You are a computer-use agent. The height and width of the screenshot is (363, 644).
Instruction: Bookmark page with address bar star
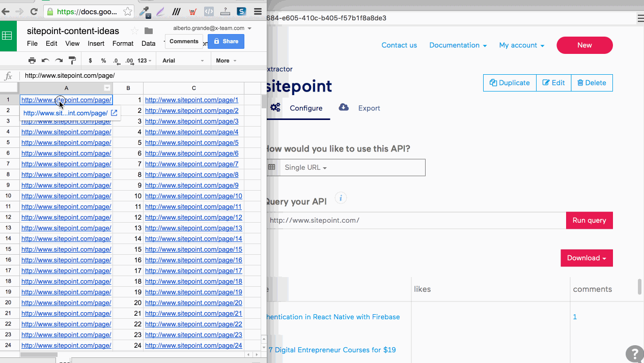tap(128, 11)
